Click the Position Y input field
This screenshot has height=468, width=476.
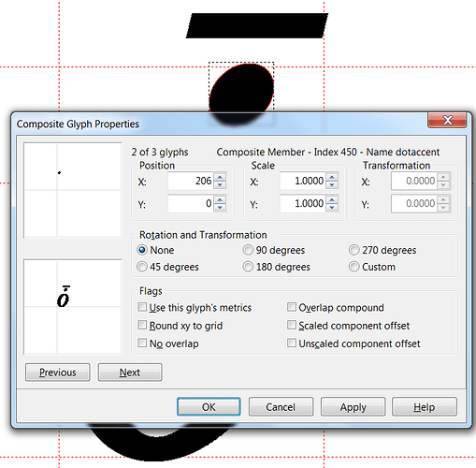tap(191, 204)
